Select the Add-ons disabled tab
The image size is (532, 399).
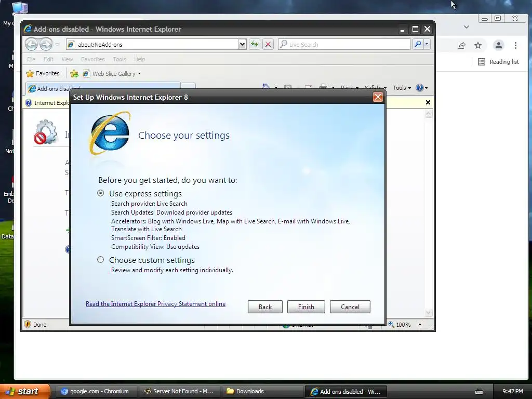click(102, 88)
